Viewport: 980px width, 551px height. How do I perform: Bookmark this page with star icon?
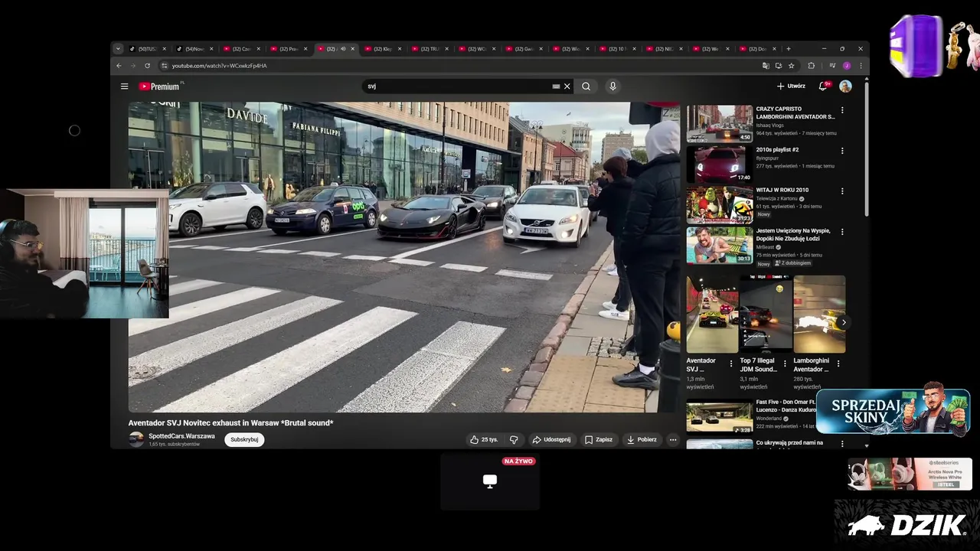coord(792,66)
